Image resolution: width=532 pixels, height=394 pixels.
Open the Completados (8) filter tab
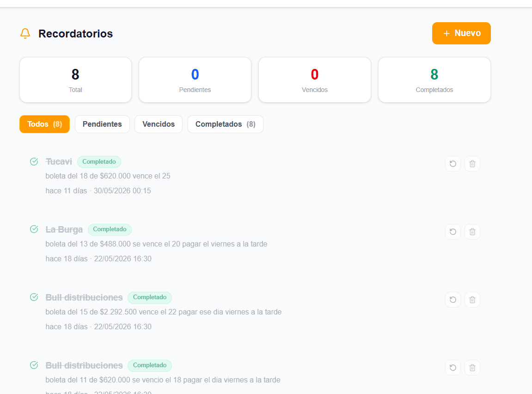pyautogui.click(x=225, y=124)
